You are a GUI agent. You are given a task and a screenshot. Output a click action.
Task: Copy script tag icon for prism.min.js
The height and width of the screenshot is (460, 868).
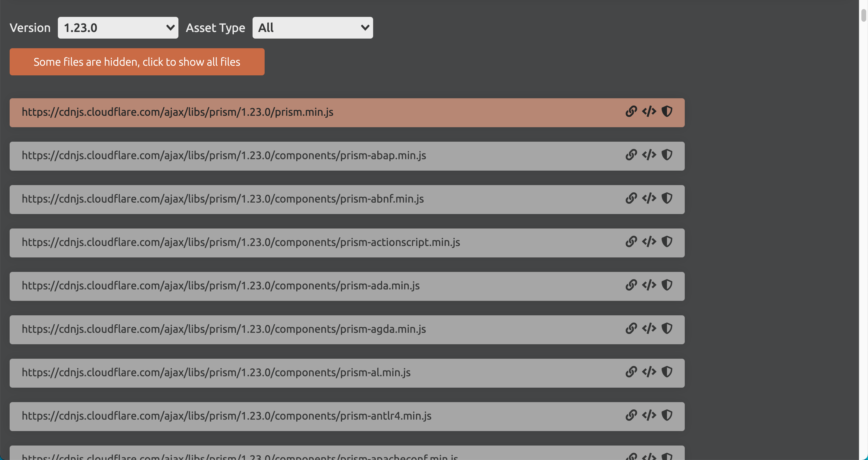(x=649, y=112)
